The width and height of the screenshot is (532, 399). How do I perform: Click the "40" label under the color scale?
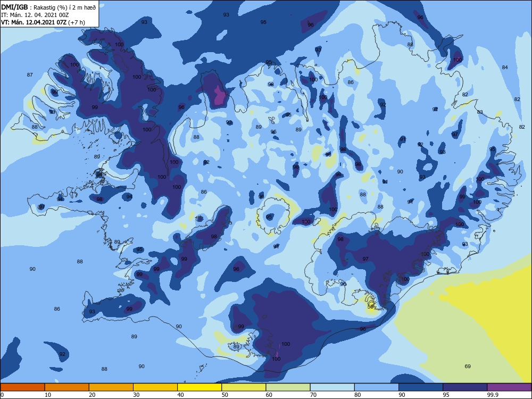pos(181,395)
